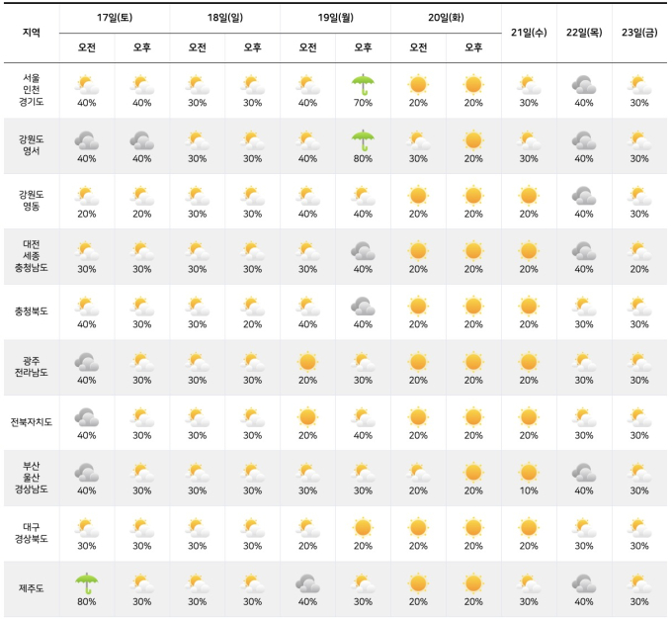Screen dimensions: 672x621
Task: Click the 대구 경상북도 region label
Action: point(32,533)
